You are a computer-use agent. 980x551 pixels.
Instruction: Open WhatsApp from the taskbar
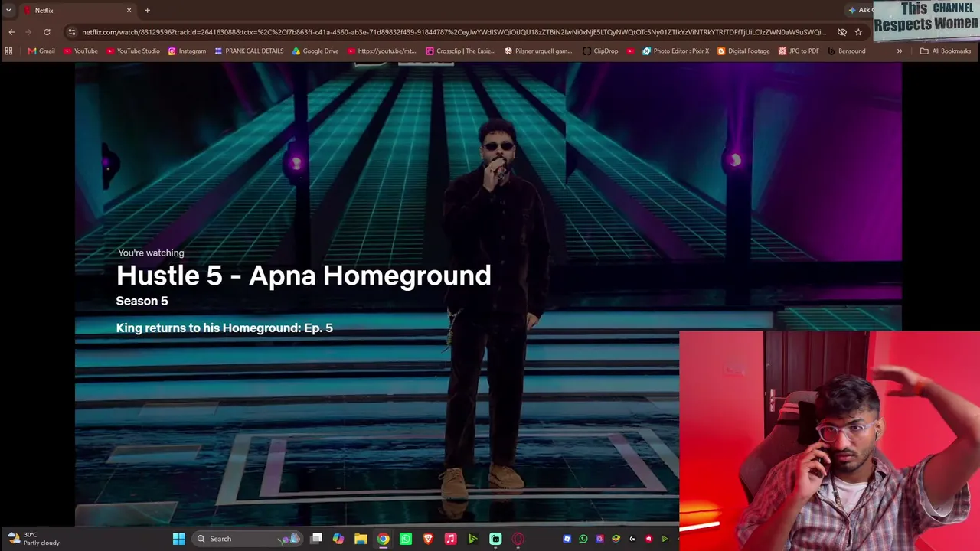pyautogui.click(x=406, y=539)
